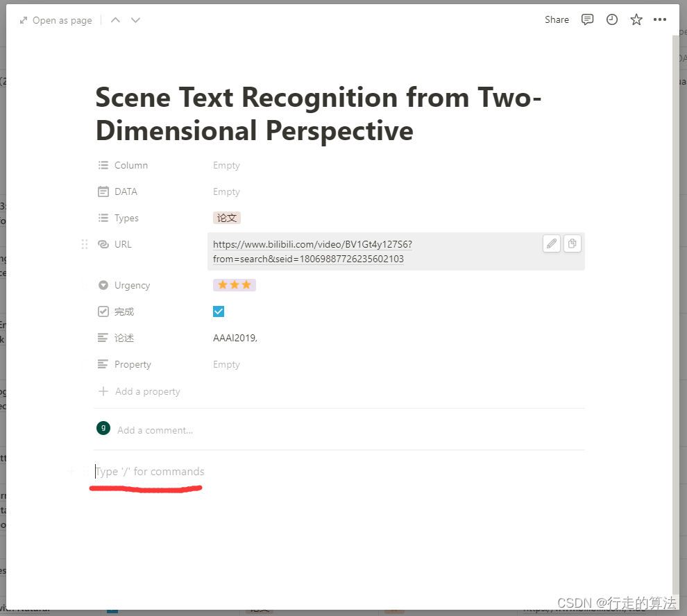Click the 完成 property label
This screenshot has width=687, height=616.
pos(124,311)
